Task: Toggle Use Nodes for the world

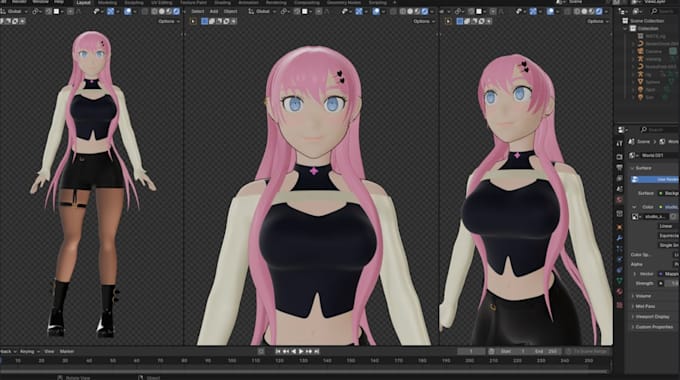Action: pyautogui.click(x=655, y=179)
